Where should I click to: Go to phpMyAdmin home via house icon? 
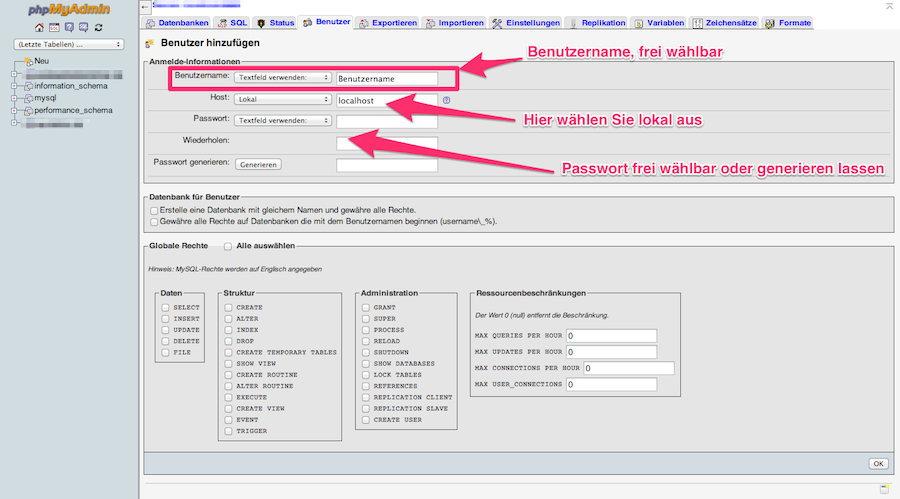(x=39, y=28)
